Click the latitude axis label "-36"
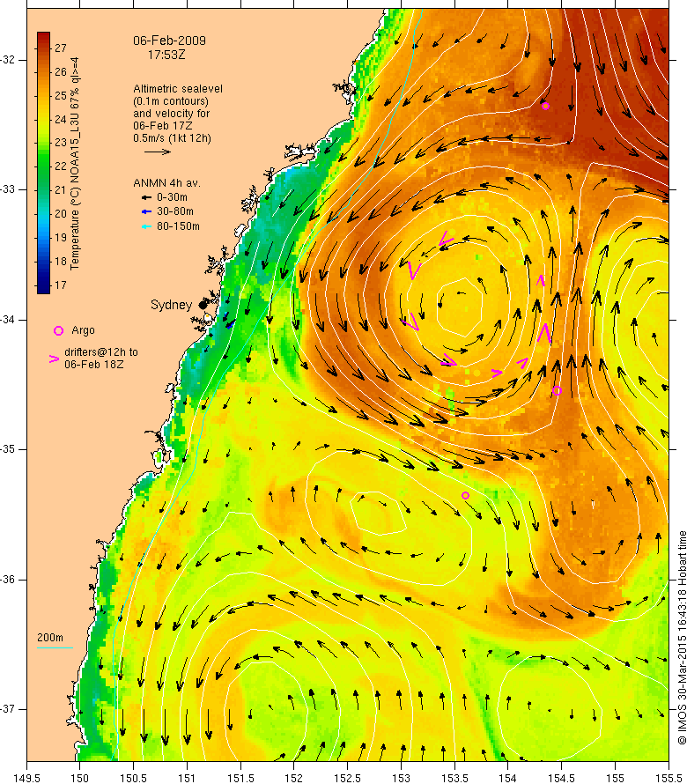Viewport: 687px width, 784px height. [x=8, y=580]
